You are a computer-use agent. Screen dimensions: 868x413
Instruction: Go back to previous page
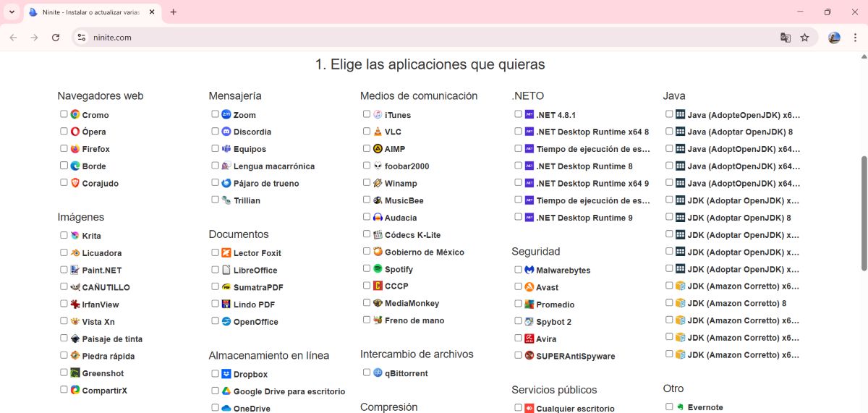(x=13, y=38)
